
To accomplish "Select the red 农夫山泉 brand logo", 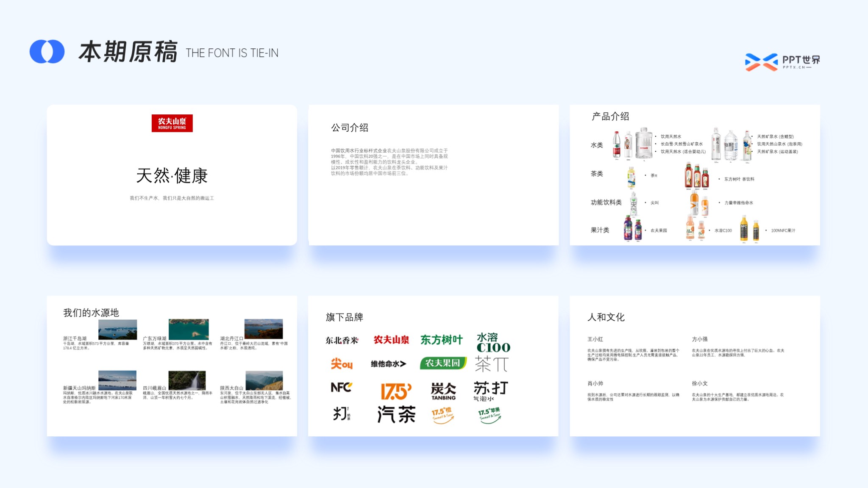I will point(391,340).
